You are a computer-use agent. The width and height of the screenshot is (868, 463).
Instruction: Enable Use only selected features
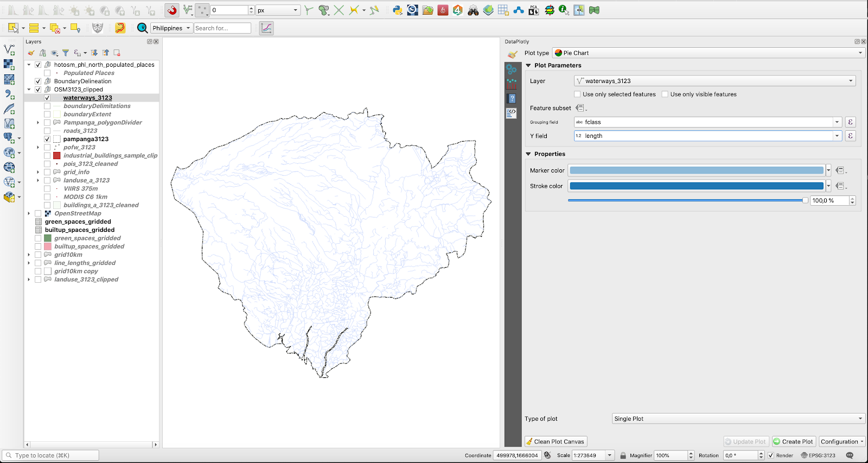tap(577, 94)
